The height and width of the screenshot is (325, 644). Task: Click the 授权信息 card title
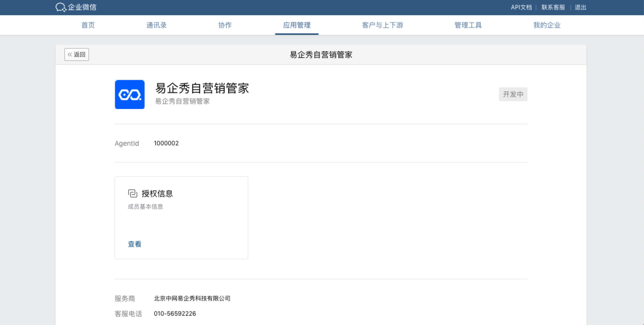click(x=157, y=194)
